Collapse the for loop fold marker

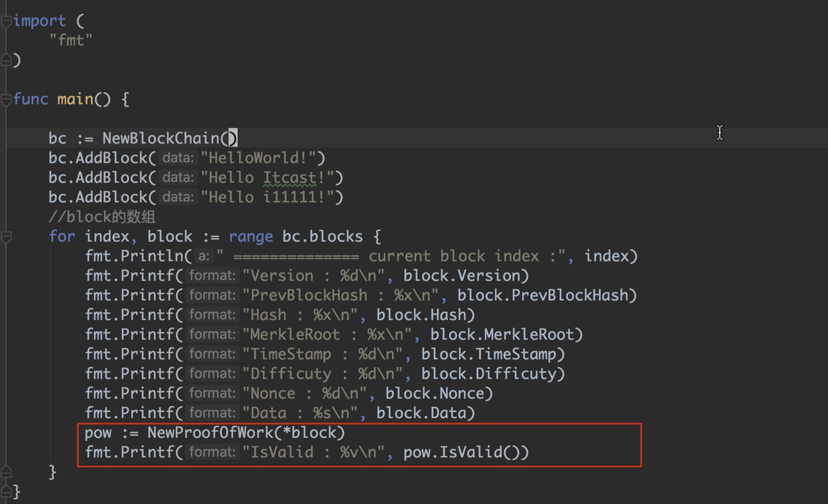6,237
